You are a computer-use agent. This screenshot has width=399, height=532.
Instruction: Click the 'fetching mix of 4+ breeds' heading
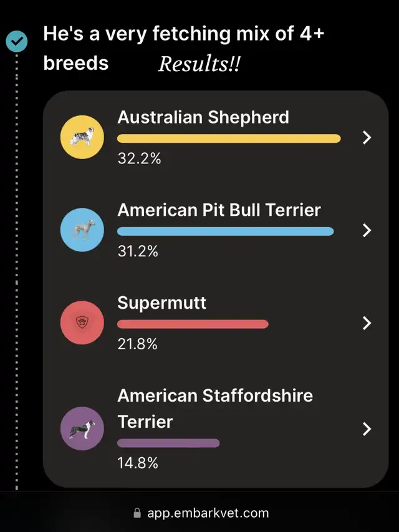coord(183,34)
